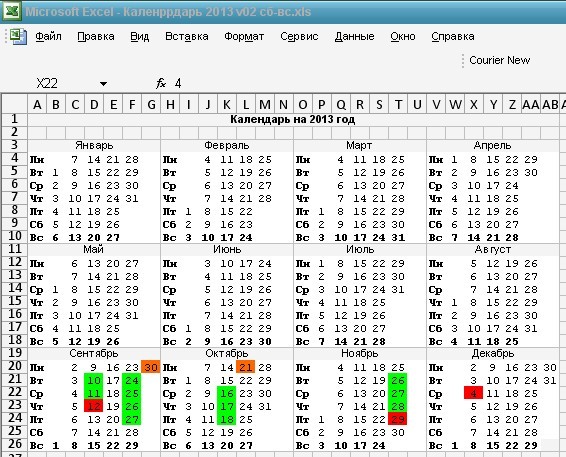Click the 'Апрель' month heading

pyautogui.click(x=492, y=145)
